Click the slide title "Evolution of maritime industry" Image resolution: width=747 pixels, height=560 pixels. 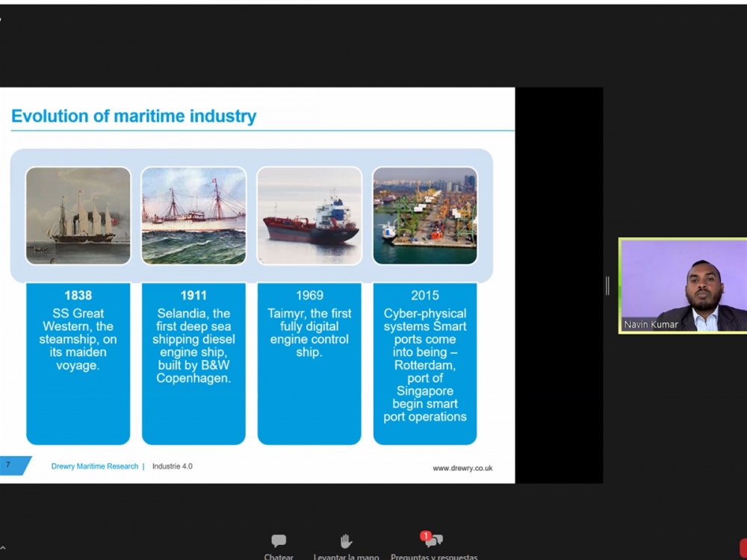134,116
